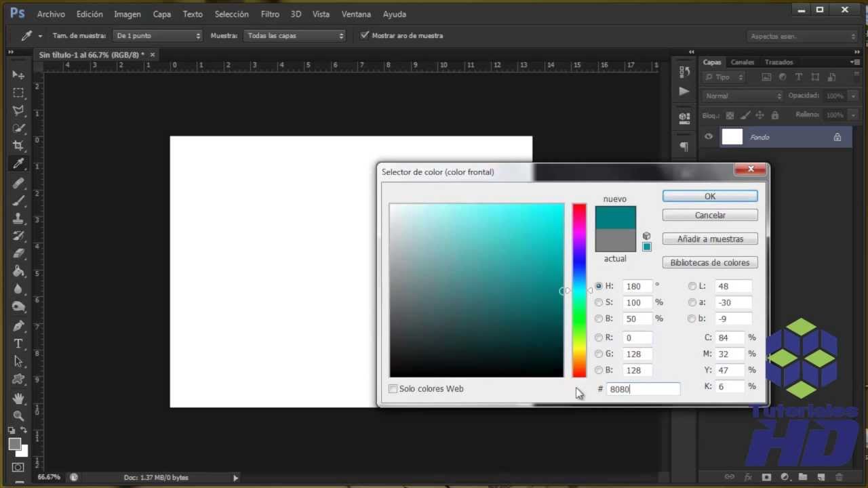Click the hex color input field
The height and width of the screenshot is (488, 868).
(x=643, y=389)
